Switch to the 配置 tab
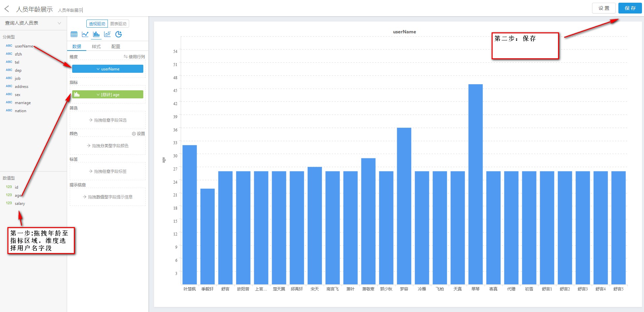644x312 pixels. coord(116,46)
